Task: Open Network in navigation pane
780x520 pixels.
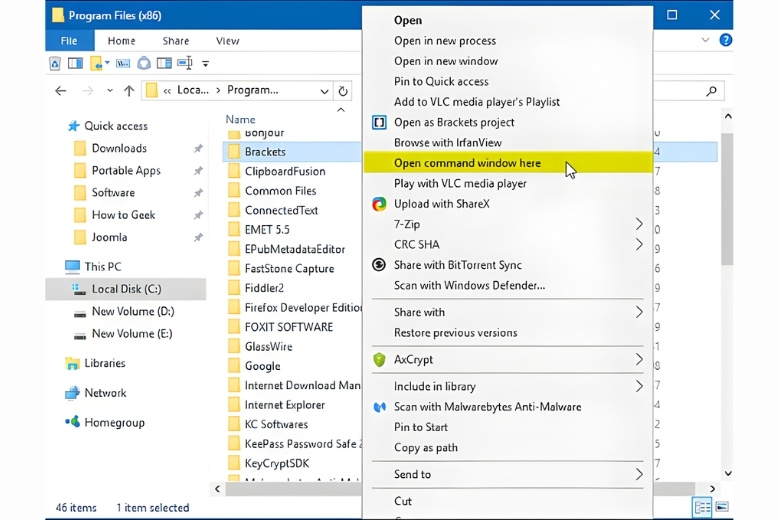Action: click(x=96, y=393)
